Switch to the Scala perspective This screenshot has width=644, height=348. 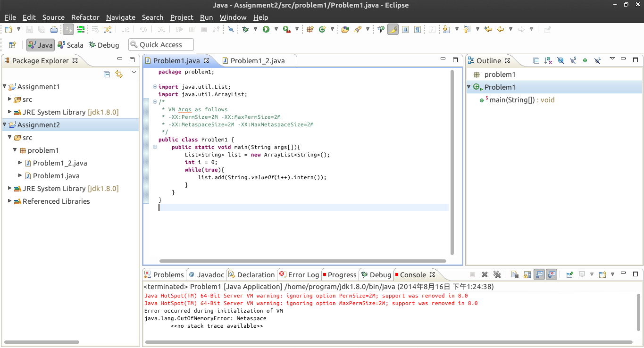70,45
